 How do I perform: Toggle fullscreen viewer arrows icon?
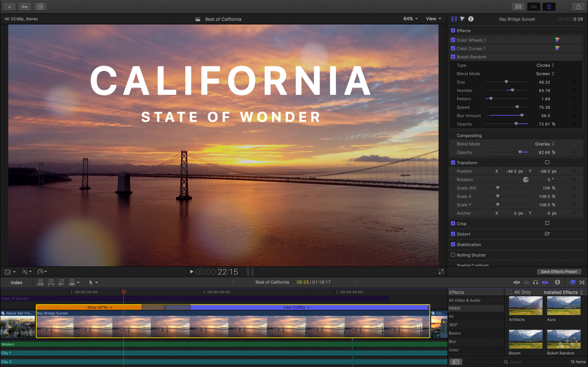(441, 272)
